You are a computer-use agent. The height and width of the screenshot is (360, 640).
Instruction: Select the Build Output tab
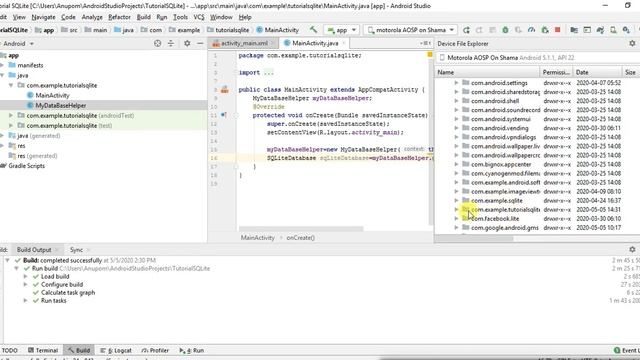34,249
